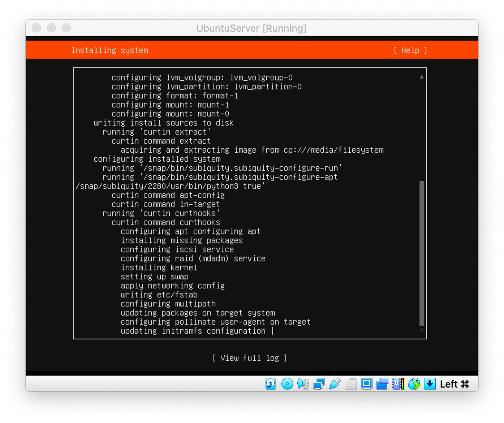Click 'configuring lvm_partition: lvm_partition-0' log line
Viewport: 504px width, 423px height.
coord(207,87)
